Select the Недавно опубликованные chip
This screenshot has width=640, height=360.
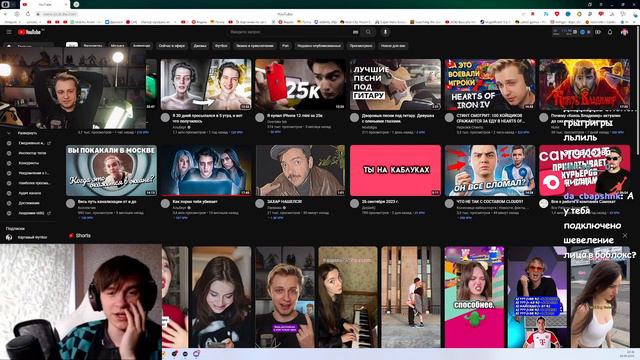(319, 46)
